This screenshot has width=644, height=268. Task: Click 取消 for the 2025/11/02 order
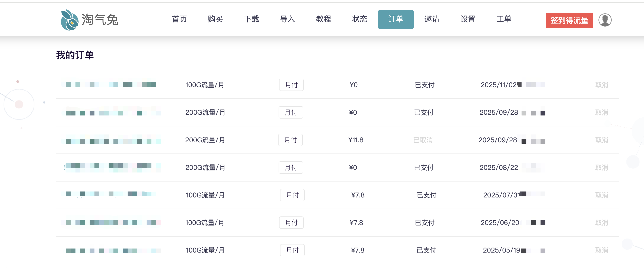click(x=601, y=85)
